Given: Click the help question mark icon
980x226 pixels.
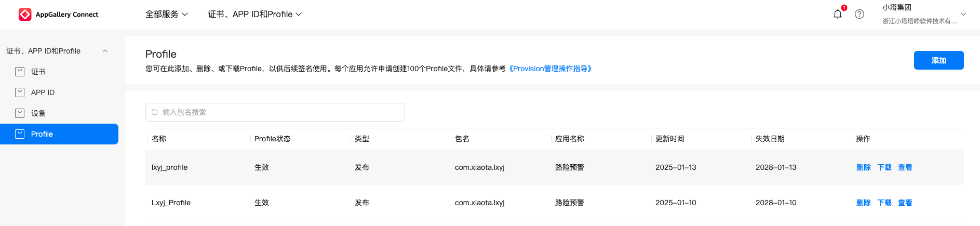Looking at the screenshot, I should [860, 14].
